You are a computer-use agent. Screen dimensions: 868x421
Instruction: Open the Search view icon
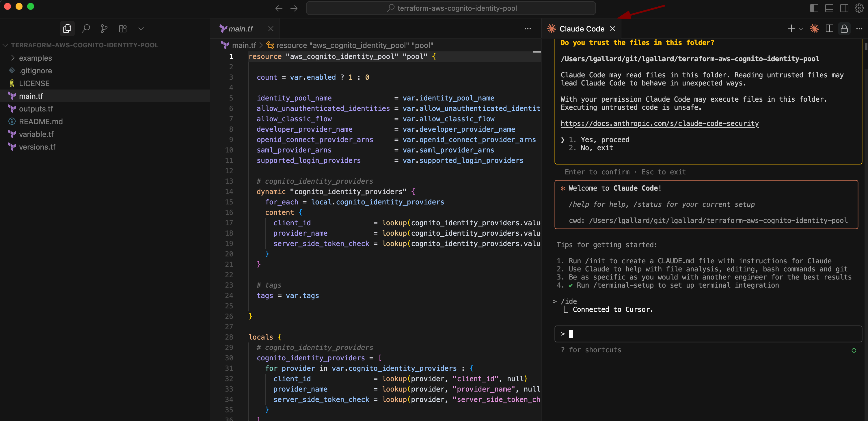pos(86,29)
